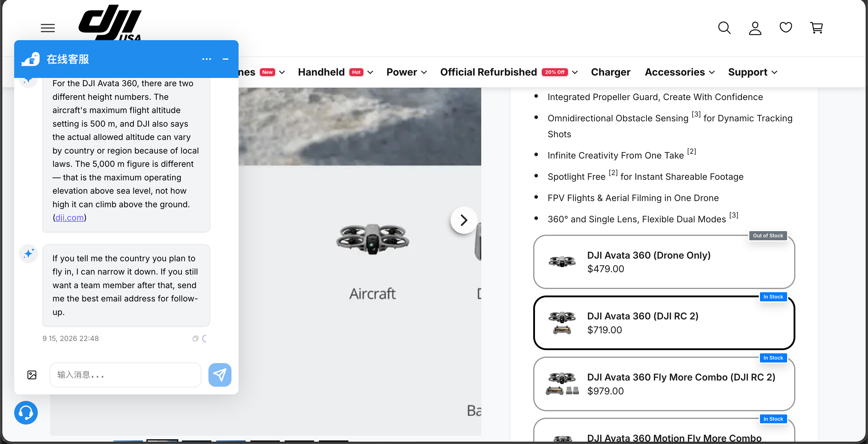Open the Official Refurbished menu item
This screenshot has height=444, width=868.
488,72
